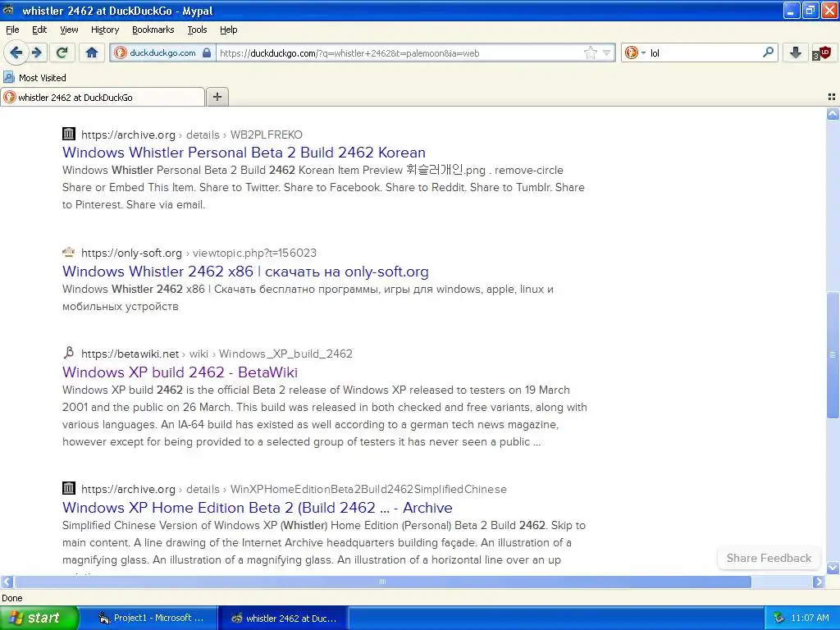Screen dimensions: 840x630
Task: Click the only-soft.org viewtopic URL line
Action: (x=199, y=253)
